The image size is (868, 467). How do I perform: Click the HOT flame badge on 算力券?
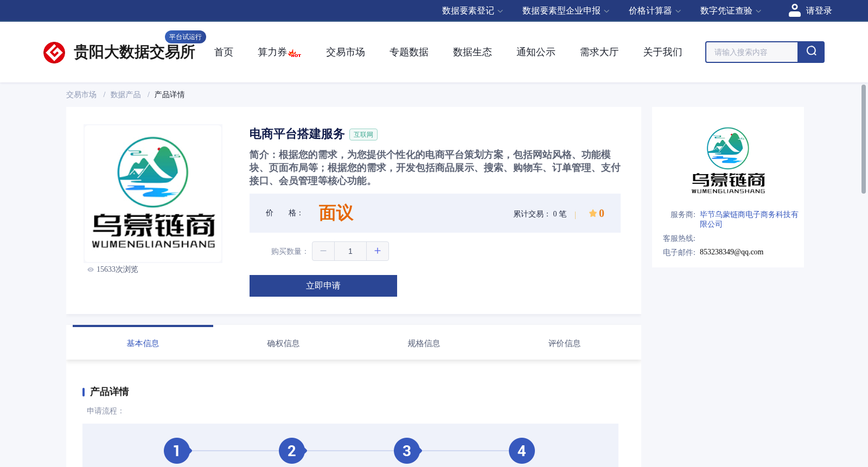(295, 53)
